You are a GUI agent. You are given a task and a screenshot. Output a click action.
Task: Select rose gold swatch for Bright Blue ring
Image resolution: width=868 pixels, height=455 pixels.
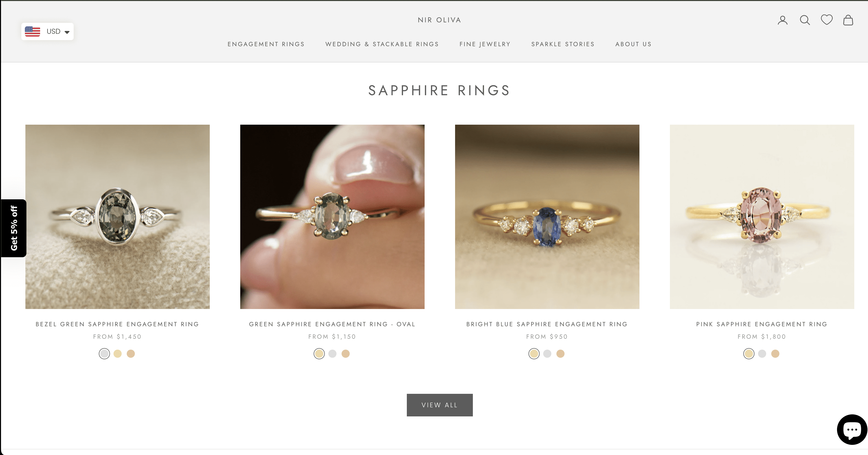tap(560, 354)
